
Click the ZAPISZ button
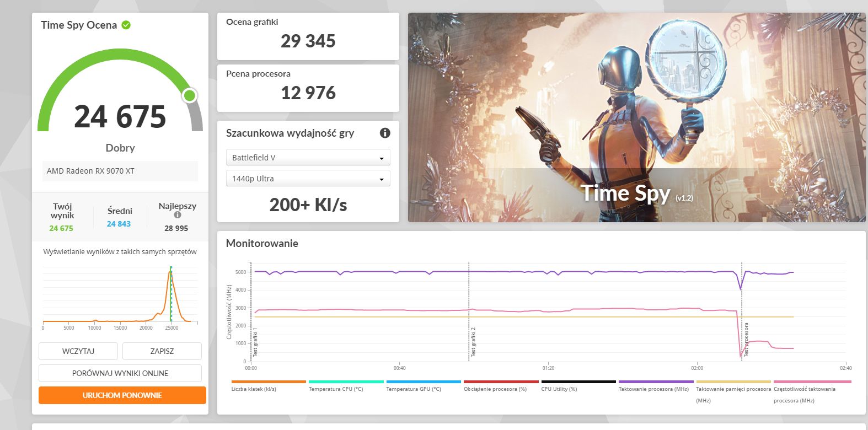162,351
